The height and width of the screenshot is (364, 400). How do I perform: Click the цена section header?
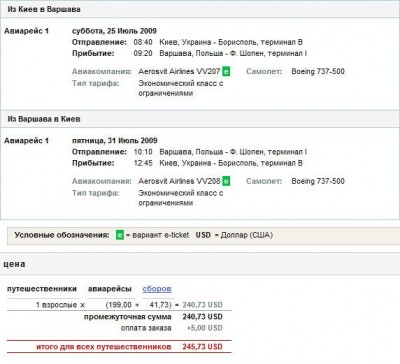(x=14, y=264)
